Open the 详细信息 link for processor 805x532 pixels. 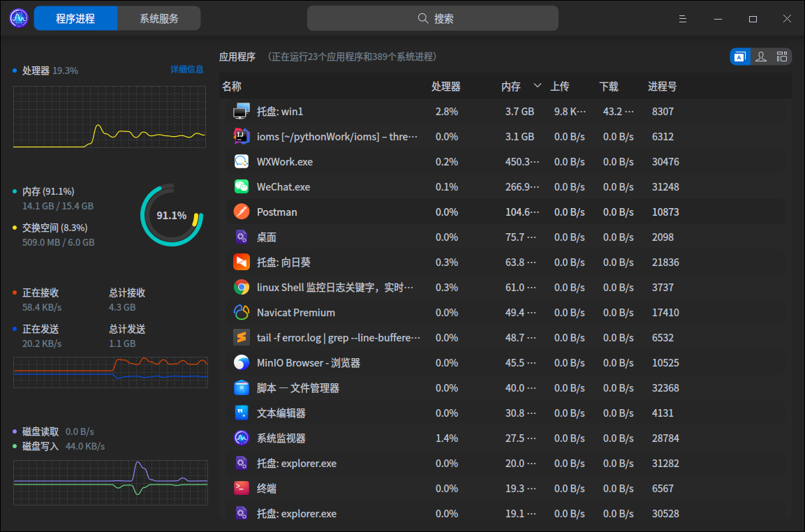pyautogui.click(x=187, y=69)
